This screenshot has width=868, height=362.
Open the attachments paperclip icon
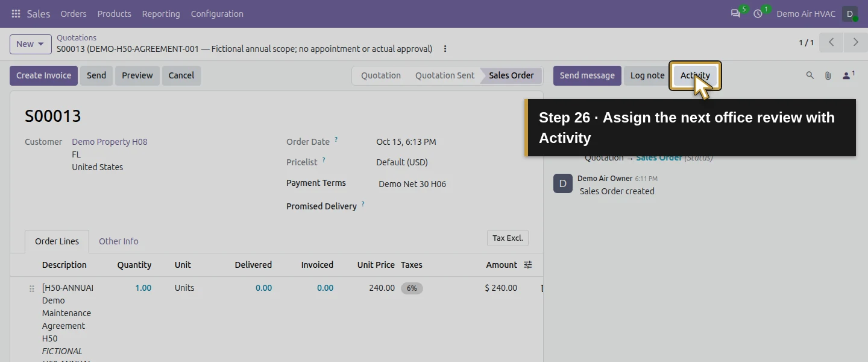[x=828, y=75]
